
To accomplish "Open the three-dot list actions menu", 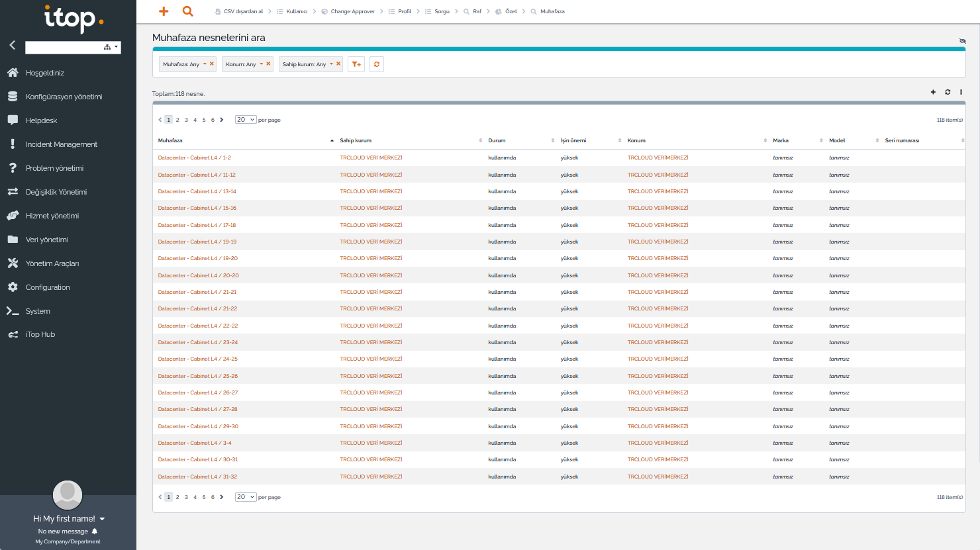I will pos(961,92).
